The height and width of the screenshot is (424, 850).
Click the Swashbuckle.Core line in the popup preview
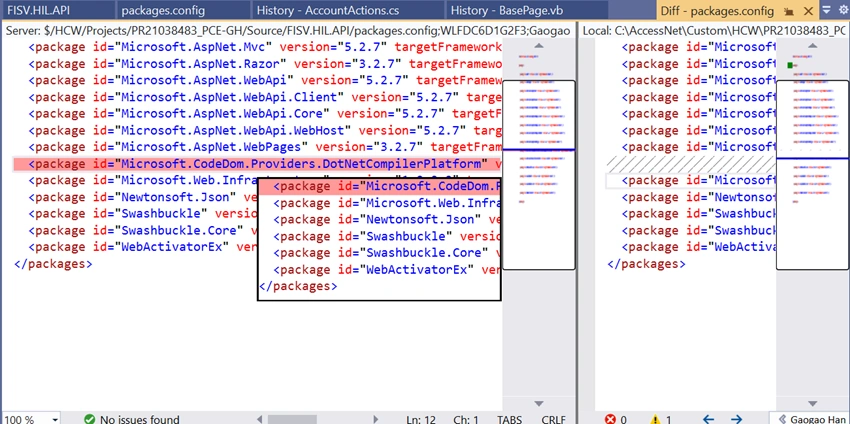387,253
